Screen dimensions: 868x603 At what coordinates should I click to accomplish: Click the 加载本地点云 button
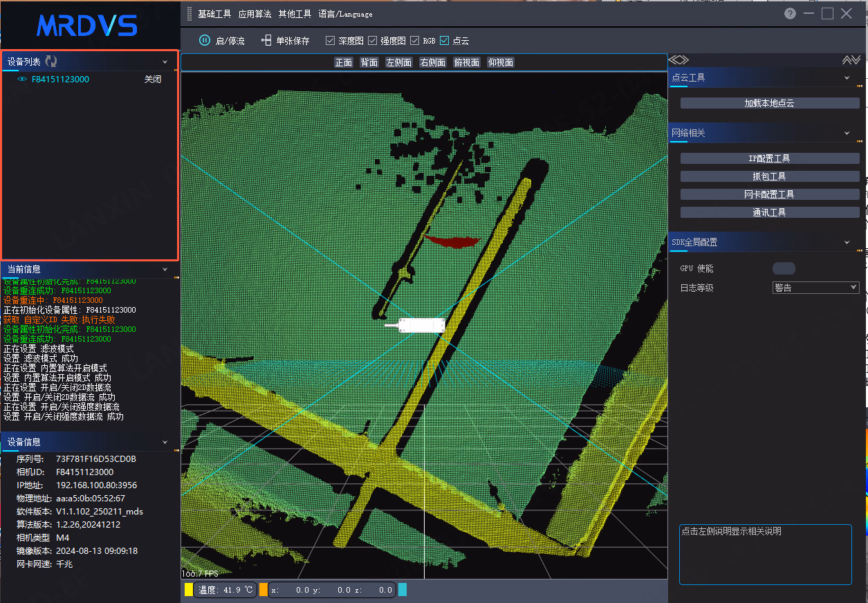pos(770,103)
